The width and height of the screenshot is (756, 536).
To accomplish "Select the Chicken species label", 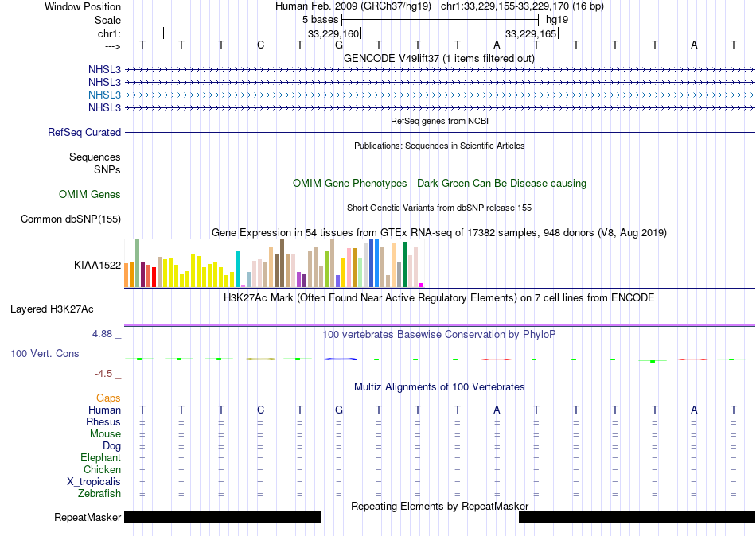I will [x=102, y=469].
